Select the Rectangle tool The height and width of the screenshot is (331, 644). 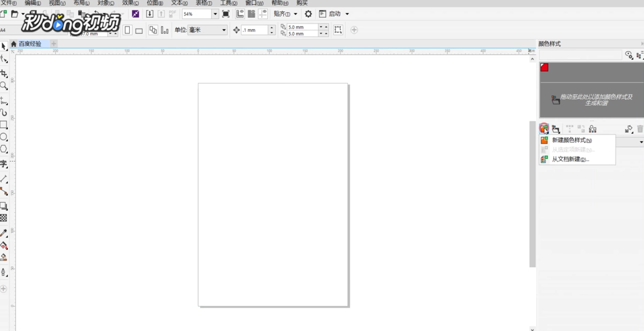pos(4,124)
